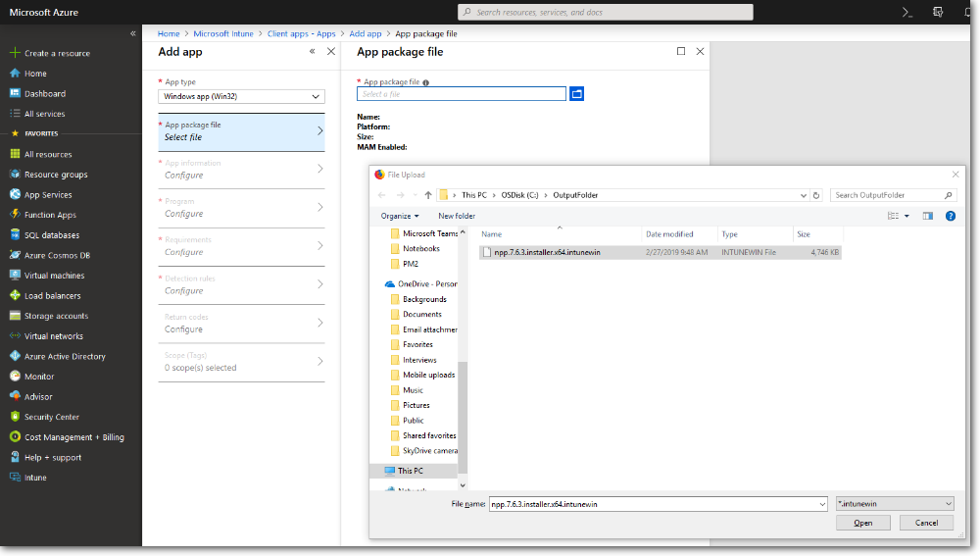This screenshot has width=980, height=556.
Task: Click the browse file folder icon
Action: [576, 94]
